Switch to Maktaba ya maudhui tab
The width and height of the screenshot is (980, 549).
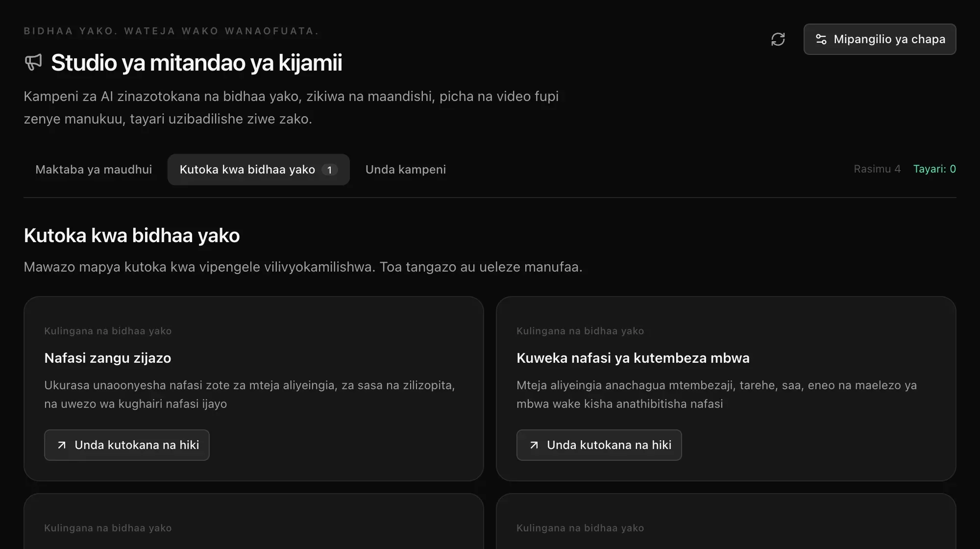pos(94,170)
